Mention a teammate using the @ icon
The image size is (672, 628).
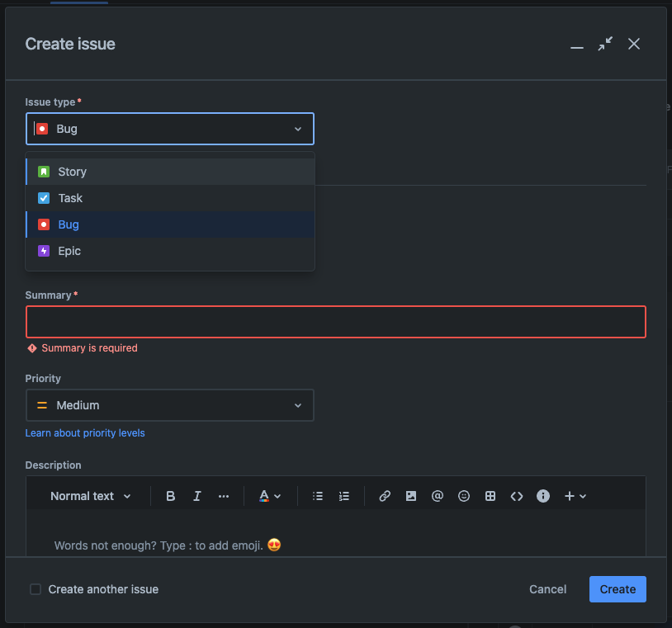[438, 496]
